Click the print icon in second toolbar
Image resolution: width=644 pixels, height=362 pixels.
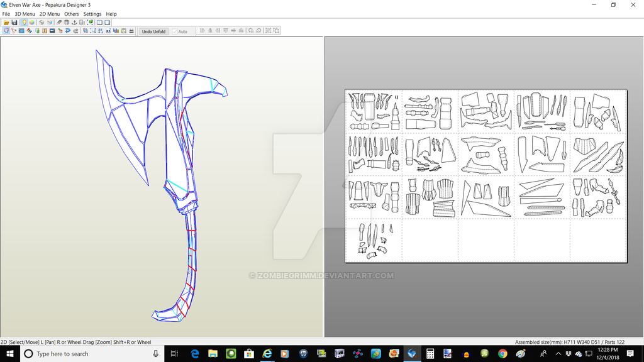pyautogui.click(x=131, y=31)
